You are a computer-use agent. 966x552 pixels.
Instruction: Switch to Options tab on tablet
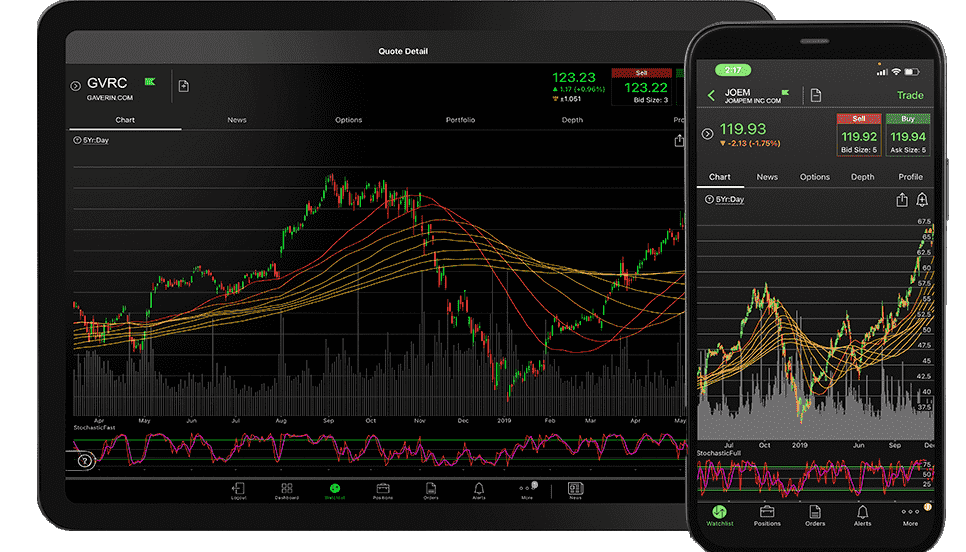tap(348, 120)
